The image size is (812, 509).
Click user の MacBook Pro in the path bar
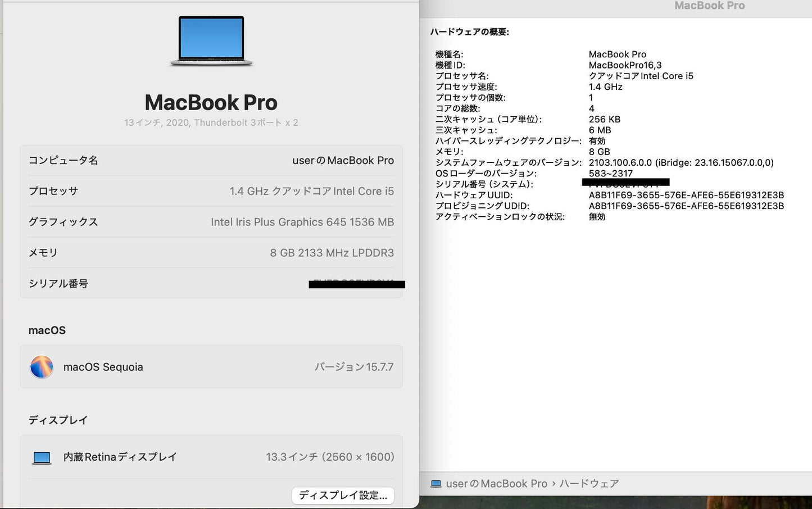pyautogui.click(x=497, y=484)
